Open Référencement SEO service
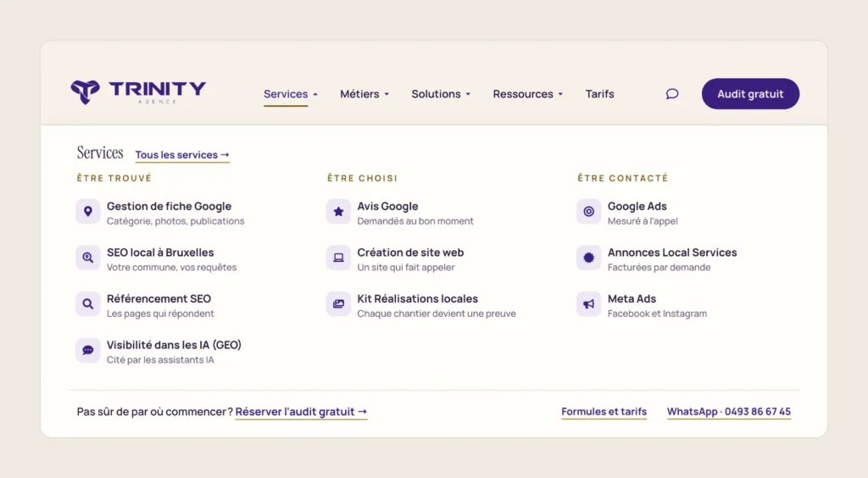Screen dimensions: 868x478 coord(159,298)
